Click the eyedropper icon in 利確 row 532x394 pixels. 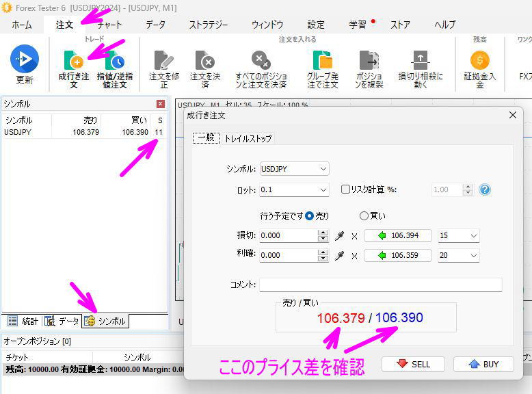(339, 256)
